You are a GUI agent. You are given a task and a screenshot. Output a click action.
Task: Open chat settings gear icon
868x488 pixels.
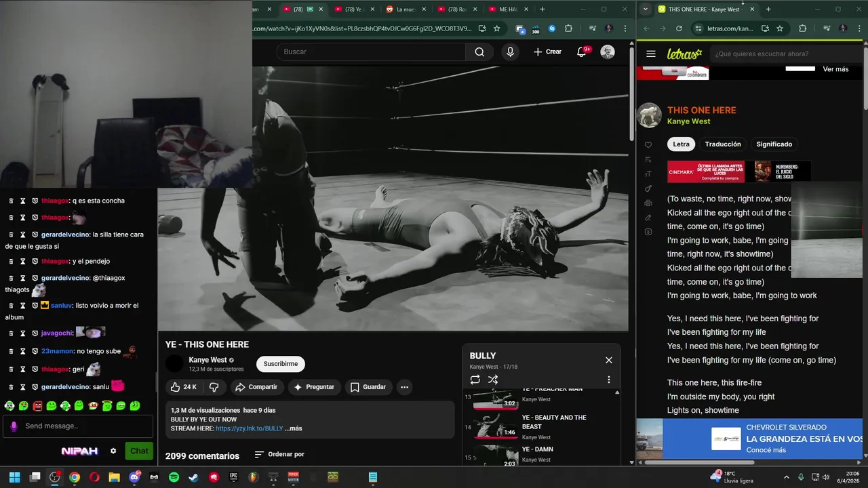click(113, 451)
